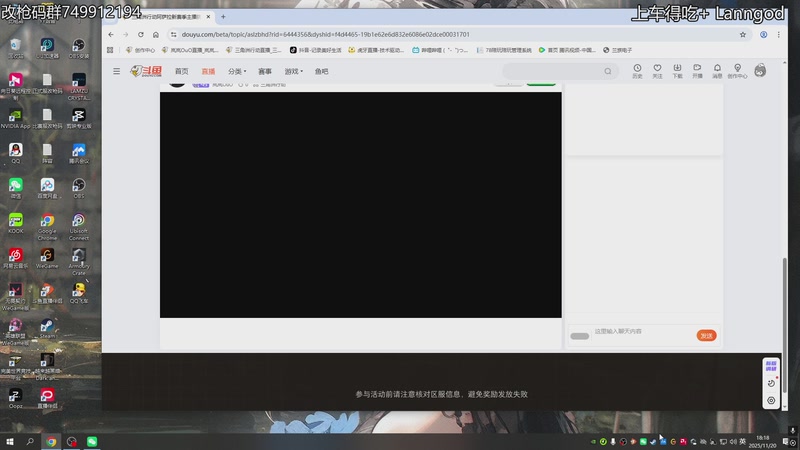Open the 开播 start-streaming icon
Image resolution: width=800 pixels, height=450 pixels.
point(697,71)
